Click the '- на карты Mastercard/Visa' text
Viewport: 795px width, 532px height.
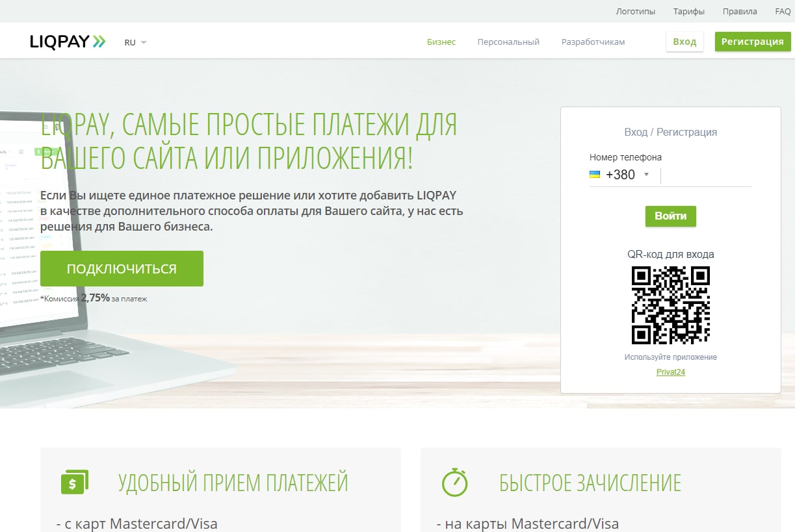point(528,524)
